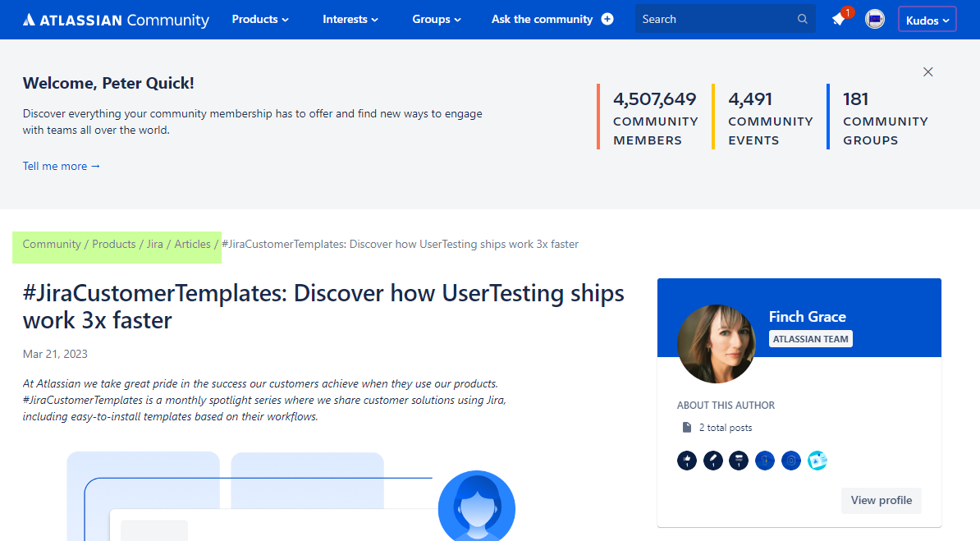The height and width of the screenshot is (541, 980).
Task: Click the 2 total posts text
Action: [x=726, y=428]
